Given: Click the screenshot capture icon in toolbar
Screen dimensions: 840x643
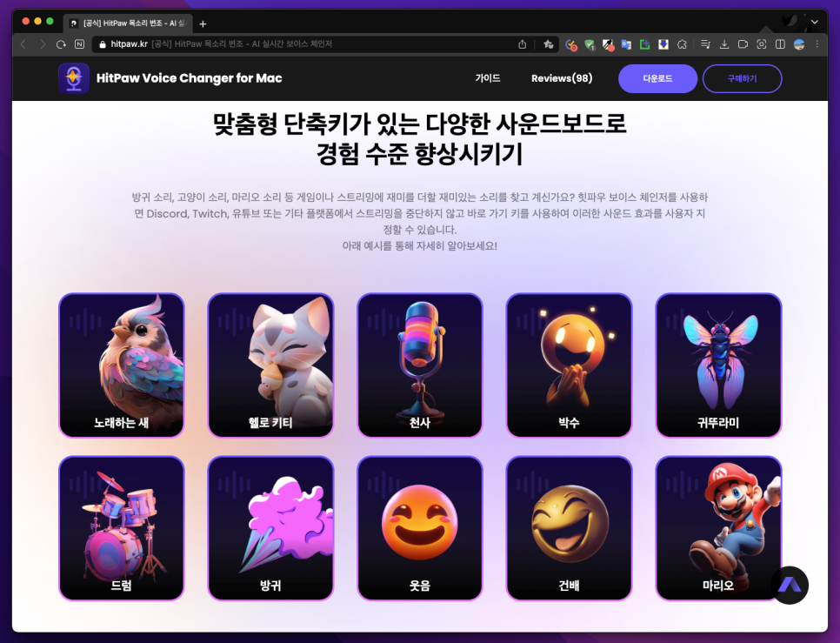Looking at the screenshot, I should tap(761, 44).
